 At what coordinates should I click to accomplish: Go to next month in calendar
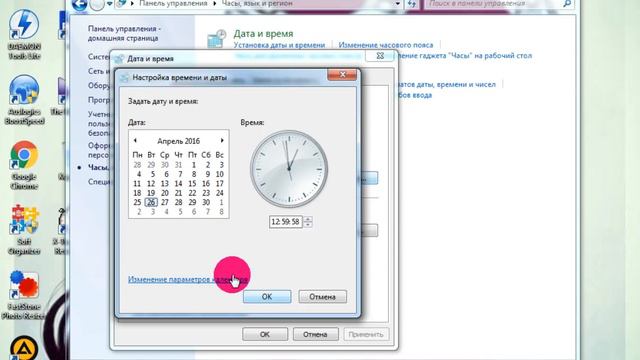(222, 140)
